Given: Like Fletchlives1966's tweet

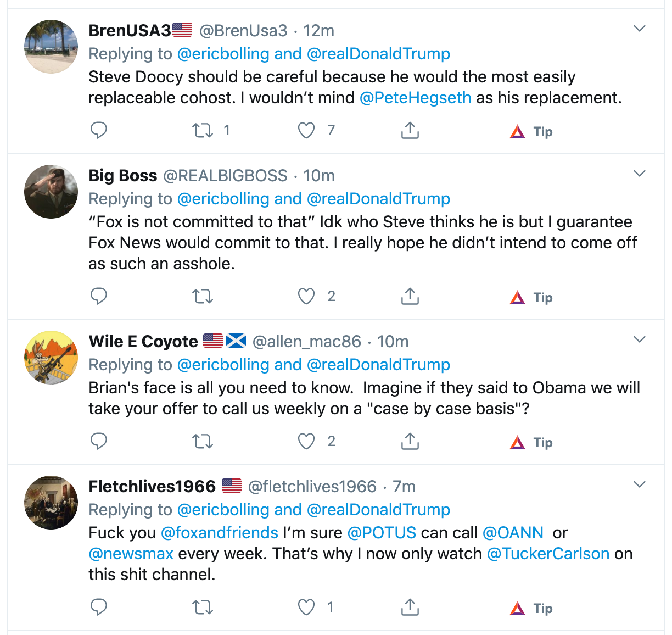Looking at the screenshot, I should 306,607.
